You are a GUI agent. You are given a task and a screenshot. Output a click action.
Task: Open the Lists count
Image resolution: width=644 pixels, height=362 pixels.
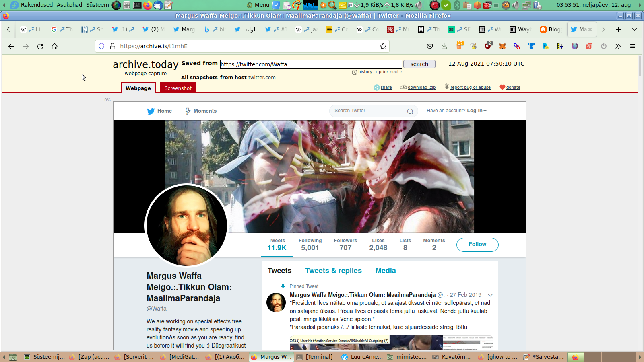tap(405, 244)
